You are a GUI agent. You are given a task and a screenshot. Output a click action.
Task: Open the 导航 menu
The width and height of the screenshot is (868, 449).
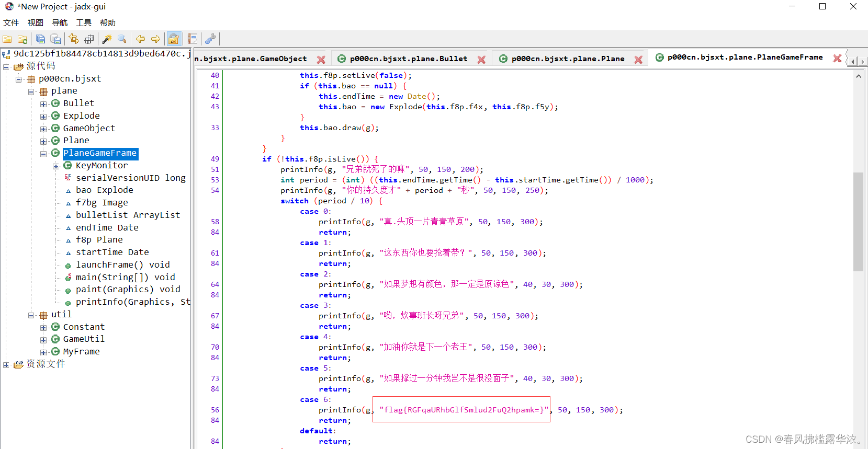click(x=60, y=22)
